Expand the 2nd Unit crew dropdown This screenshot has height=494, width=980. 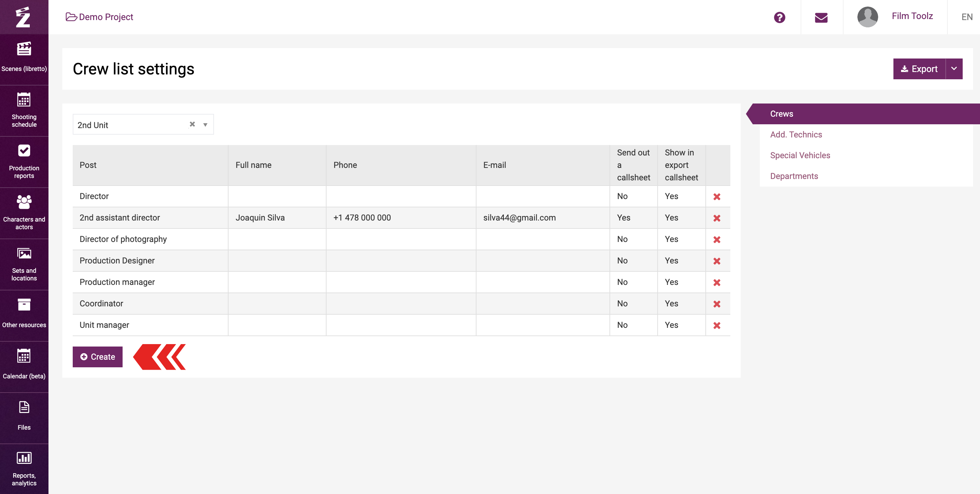pos(205,125)
